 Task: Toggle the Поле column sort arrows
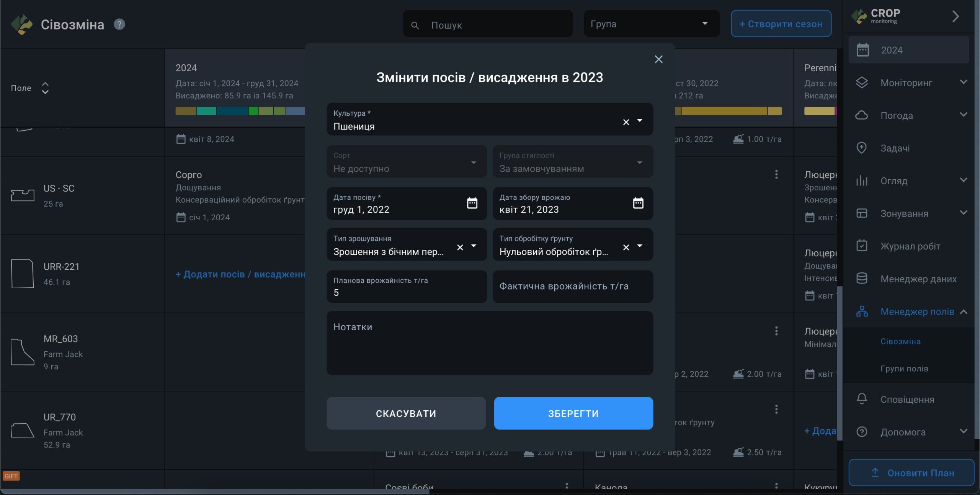coord(45,88)
